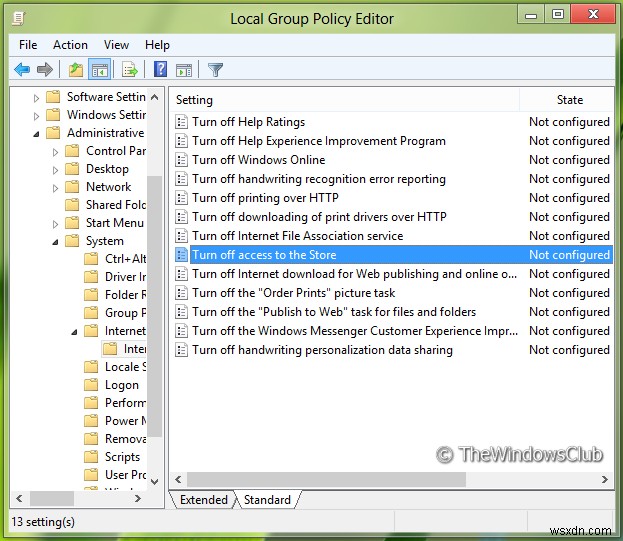Select the Driver Installation tree item
Image resolution: width=623 pixels, height=541 pixels.
tap(125, 277)
